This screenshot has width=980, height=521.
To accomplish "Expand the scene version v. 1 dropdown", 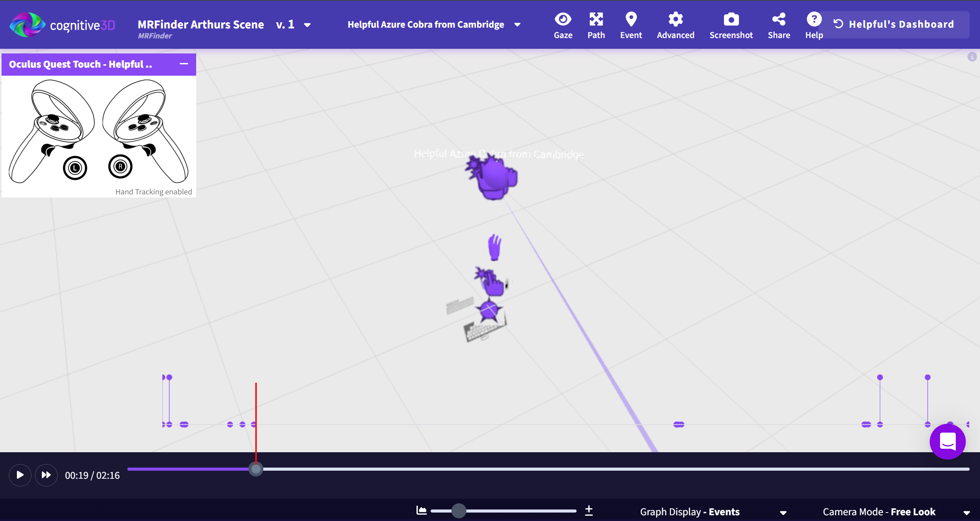I will [x=307, y=25].
